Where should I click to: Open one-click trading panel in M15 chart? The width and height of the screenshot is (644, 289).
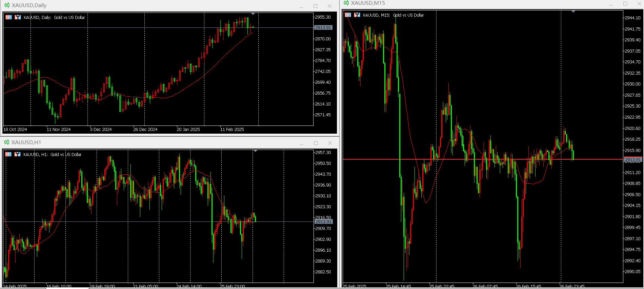[x=348, y=15]
